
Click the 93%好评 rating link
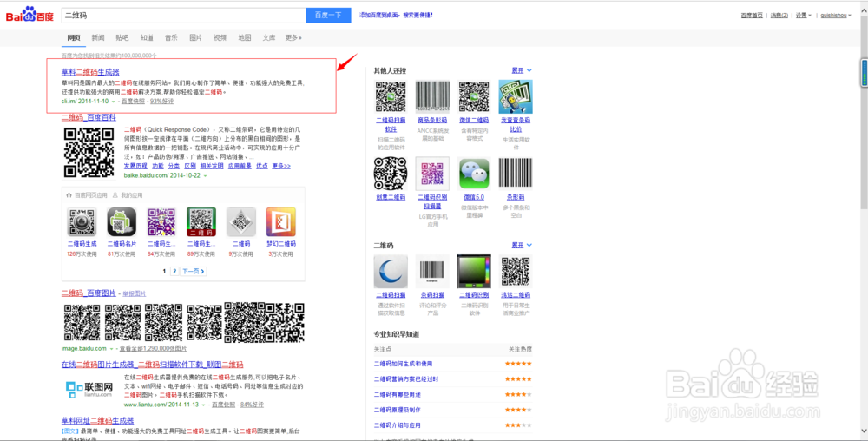pos(161,102)
